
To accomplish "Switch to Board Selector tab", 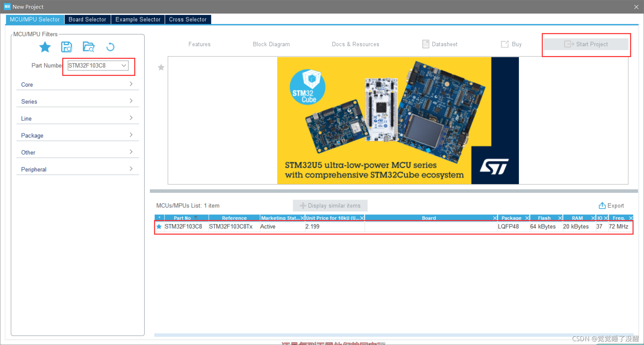I will pos(87,19).
